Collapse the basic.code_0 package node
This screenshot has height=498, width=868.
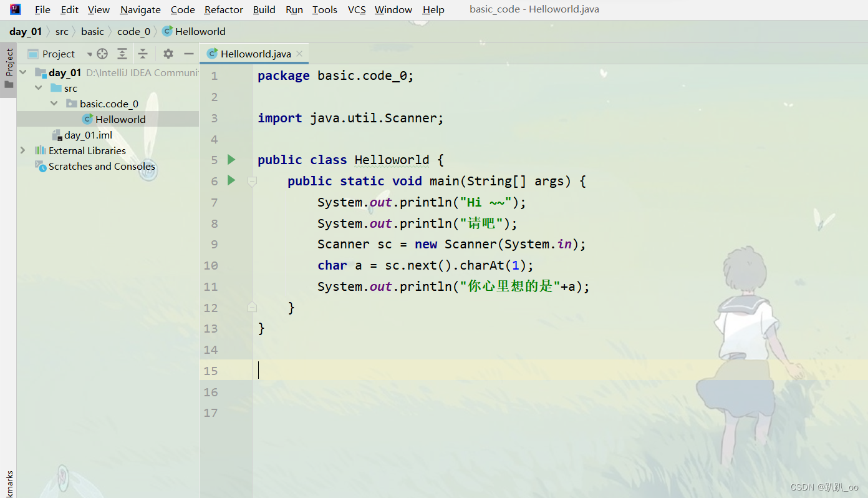[x=54, y=104]
